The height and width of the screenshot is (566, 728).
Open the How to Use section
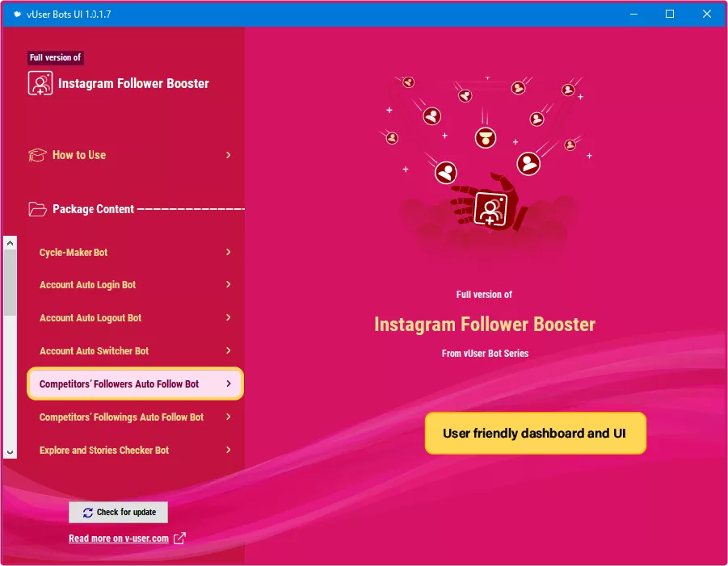point(130,155)
